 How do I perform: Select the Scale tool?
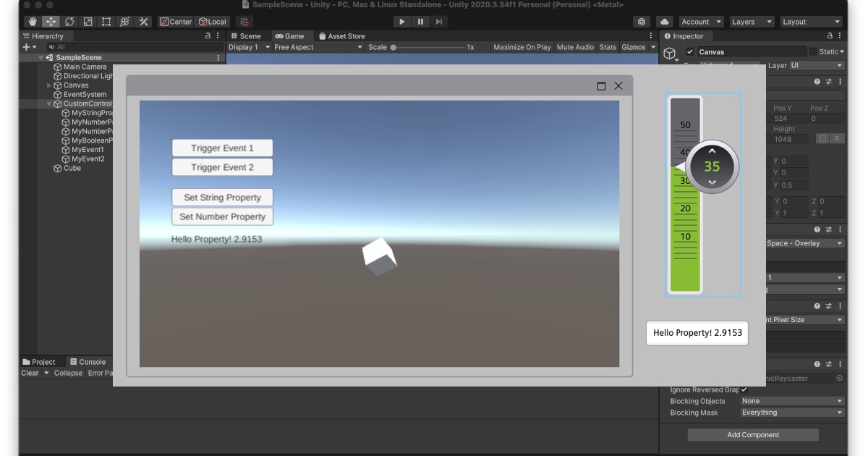[x=86, y=21]
